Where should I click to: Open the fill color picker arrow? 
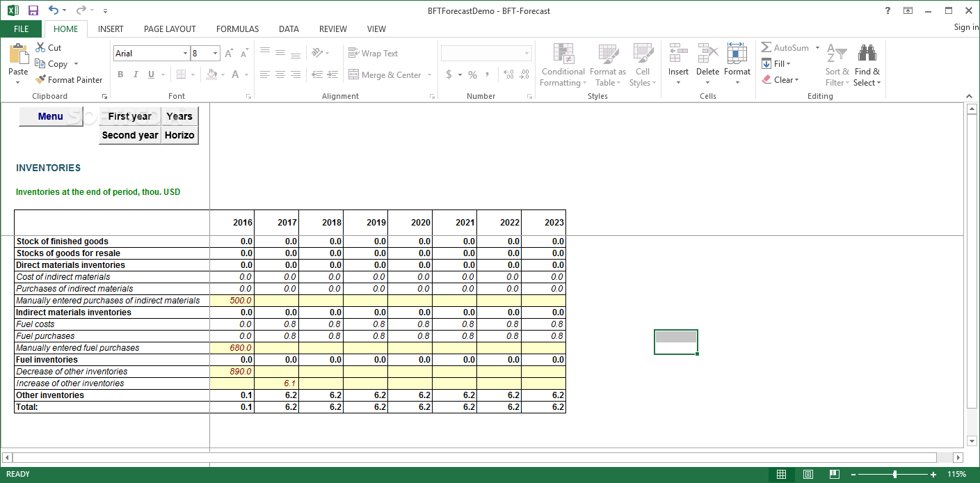pyautogui.click(x=223, y=74)
